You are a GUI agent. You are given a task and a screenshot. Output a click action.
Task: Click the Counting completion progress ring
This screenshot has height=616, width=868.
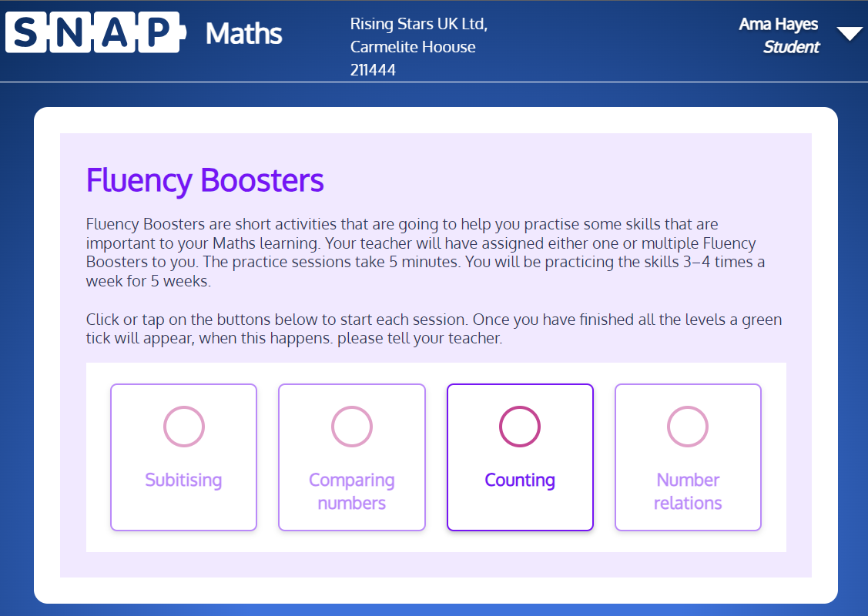[520, 426]
